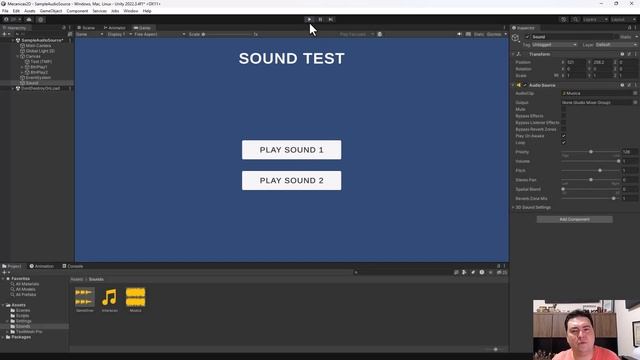The width and height of the screenshot is (640, 360).
Task: Collapse the Transform component
Action: point(513,54)
